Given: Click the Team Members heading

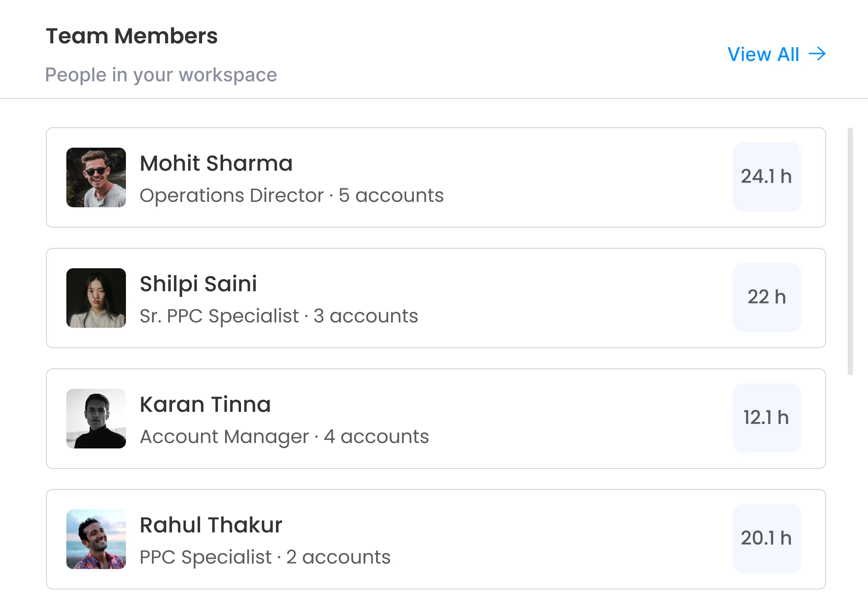Looking at the screenshot, I should point(132,36).
